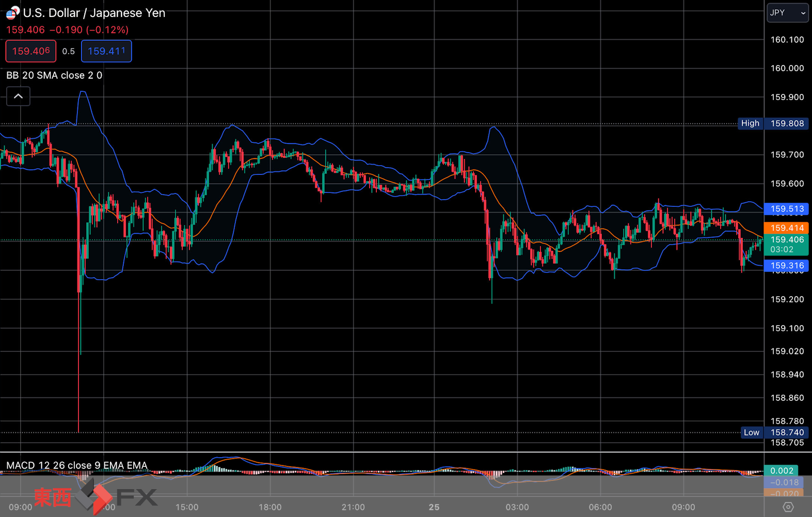Click the High 159.808 price label
812x517 pixels.
pos(773,123)
